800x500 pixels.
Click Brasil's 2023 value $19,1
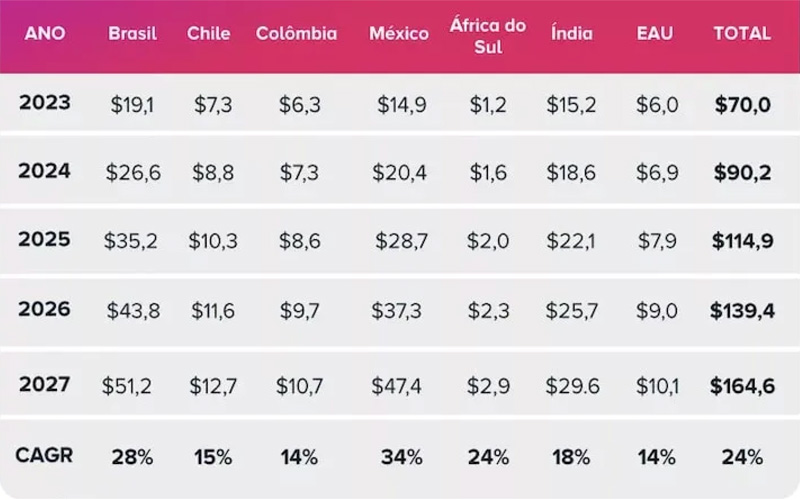pos(132,105)
